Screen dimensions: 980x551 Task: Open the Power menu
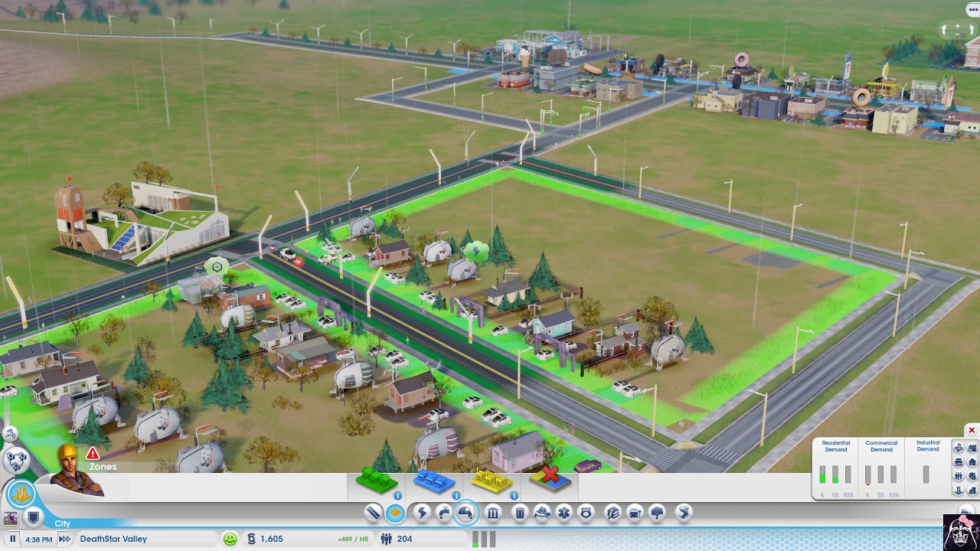click(422, 513)
